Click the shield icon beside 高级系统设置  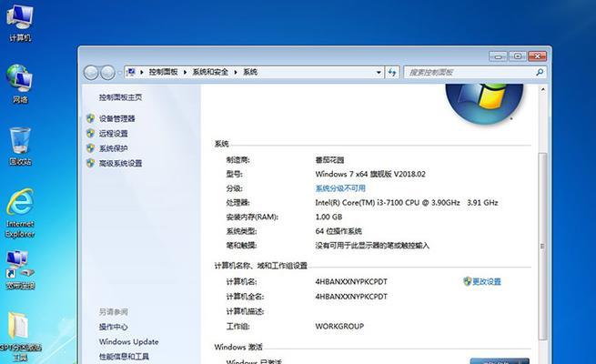point(90,163)
